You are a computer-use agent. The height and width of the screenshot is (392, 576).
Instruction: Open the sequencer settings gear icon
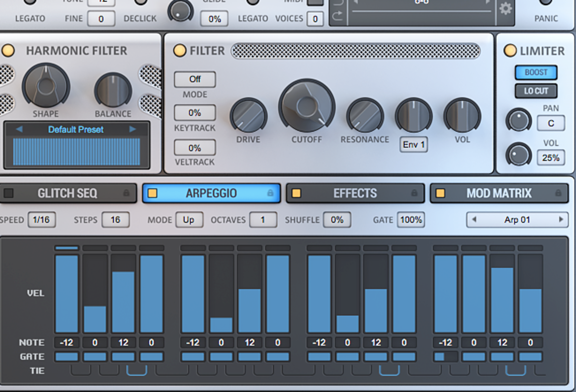[x=506, y=8]
